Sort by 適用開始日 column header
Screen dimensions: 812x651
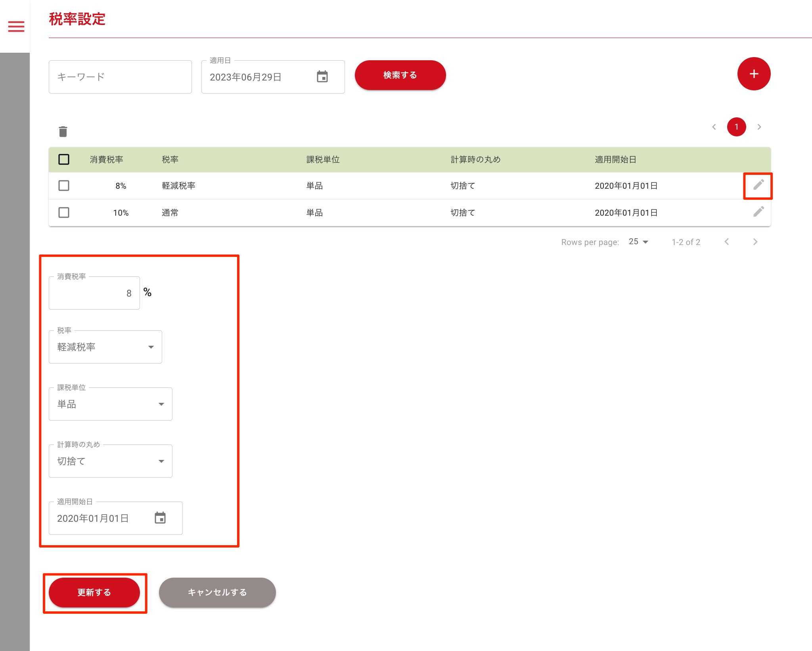pyautogui.click(x=615, y=159)
